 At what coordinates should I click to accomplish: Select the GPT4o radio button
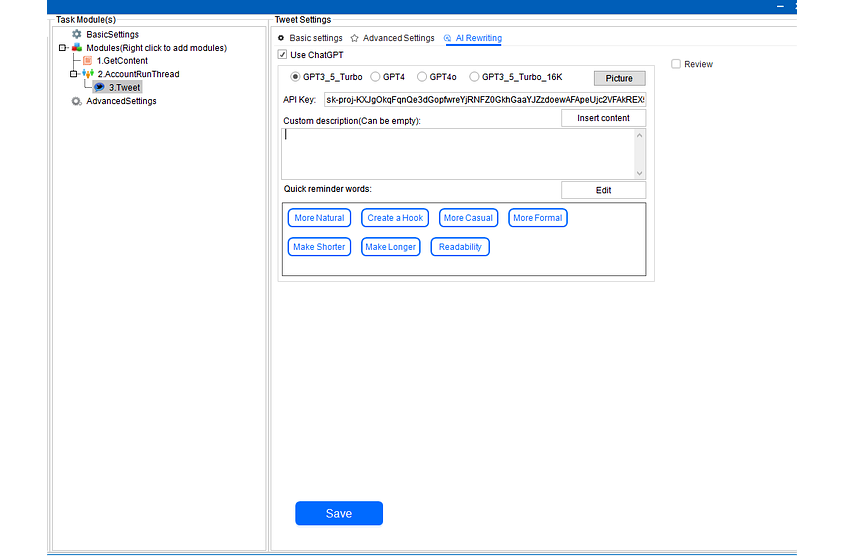point(422,77)
